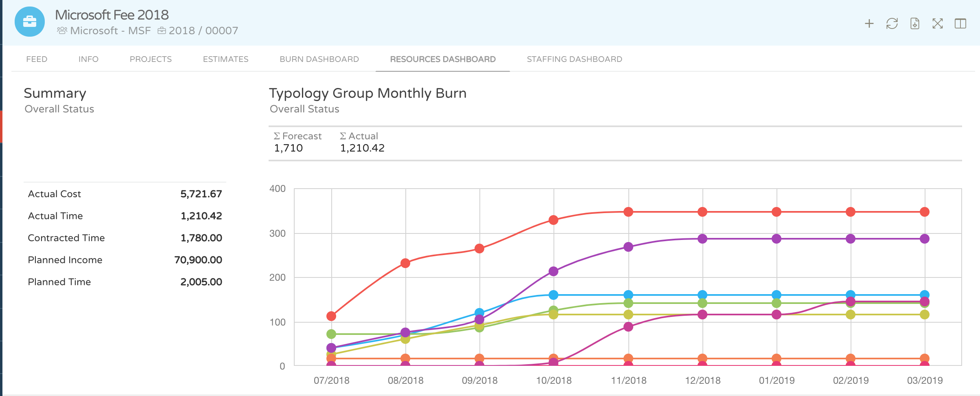Switch to the PROJECTS tab
This screenshot has width=980, height=396.
[x=151, y=59]
